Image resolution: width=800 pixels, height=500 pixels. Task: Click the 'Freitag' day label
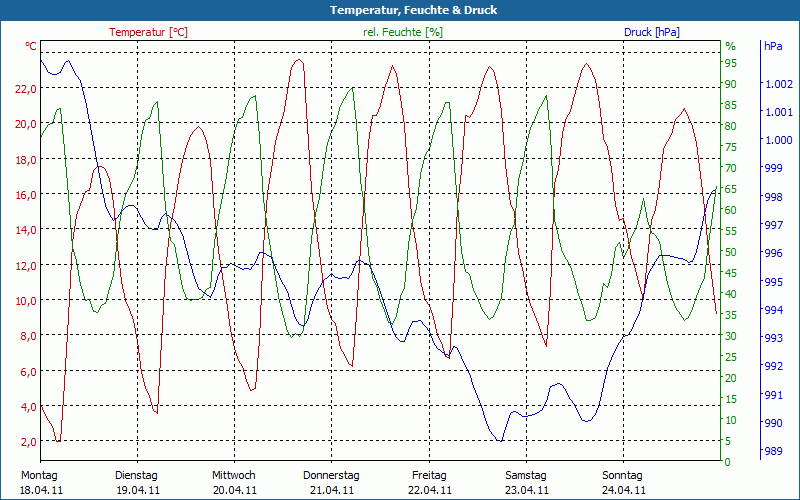pos(429,476)
